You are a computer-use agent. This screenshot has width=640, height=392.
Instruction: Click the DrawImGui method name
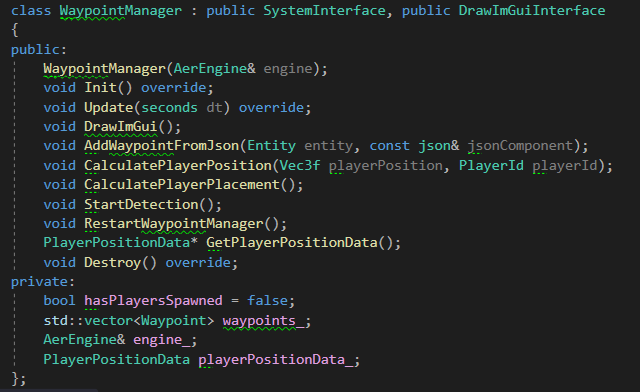coord(120,127)
